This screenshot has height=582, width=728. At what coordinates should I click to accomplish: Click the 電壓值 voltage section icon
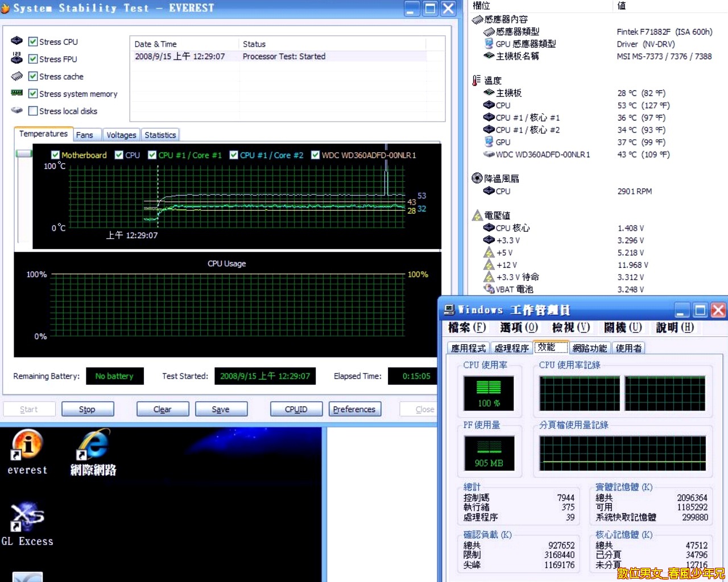(x=477, y=215)
